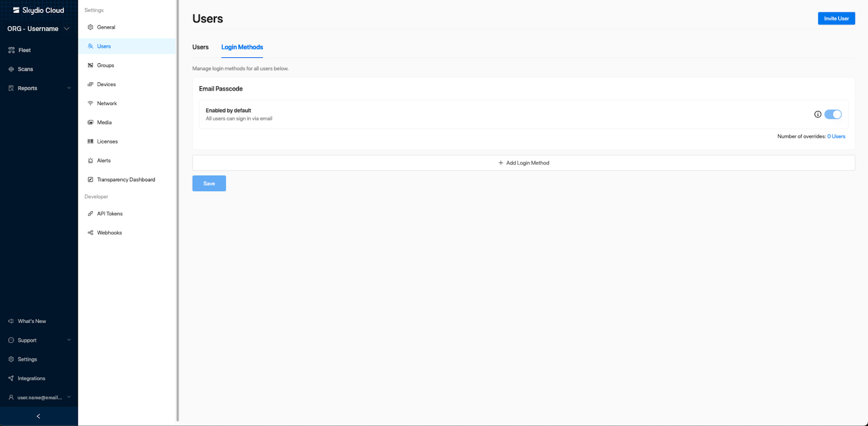Click the API Tokens link icon

90,214
